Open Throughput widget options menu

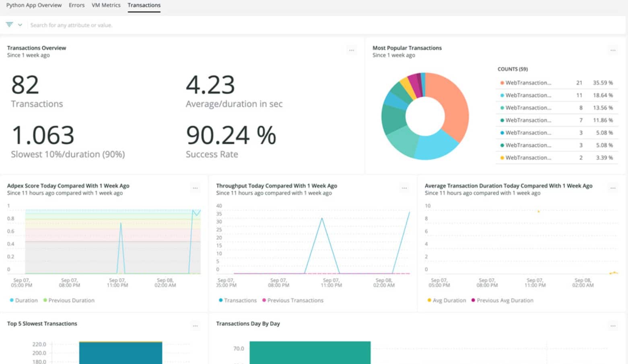(x=404, y=188)
